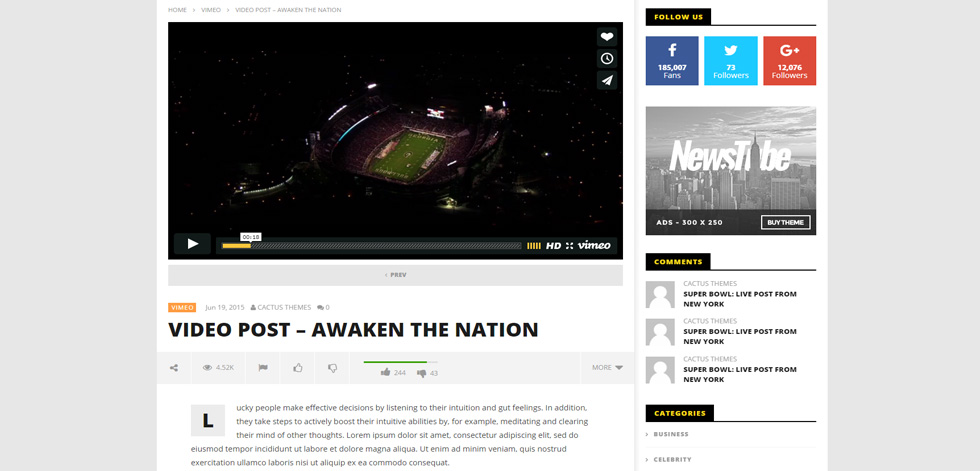The image size is (980, 471).
Task: Click the eye views counter 4.52K
Action: click(x=218, y=368)
